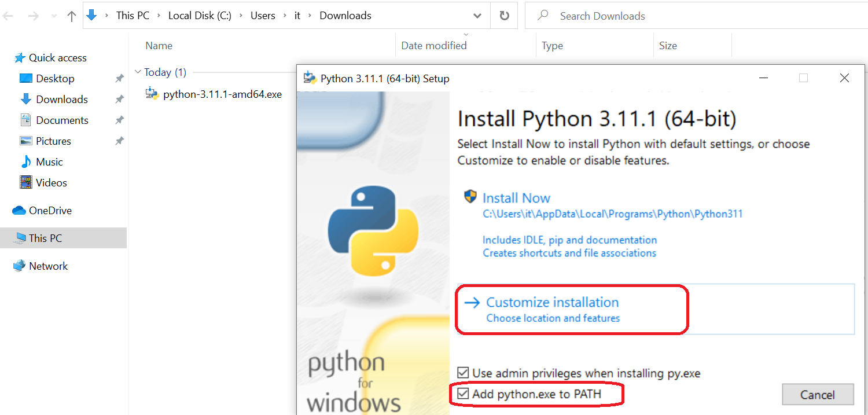This screenshot has width=868, height=415.
Task: Sort by Size column header
Action: [x=668, y=46]
